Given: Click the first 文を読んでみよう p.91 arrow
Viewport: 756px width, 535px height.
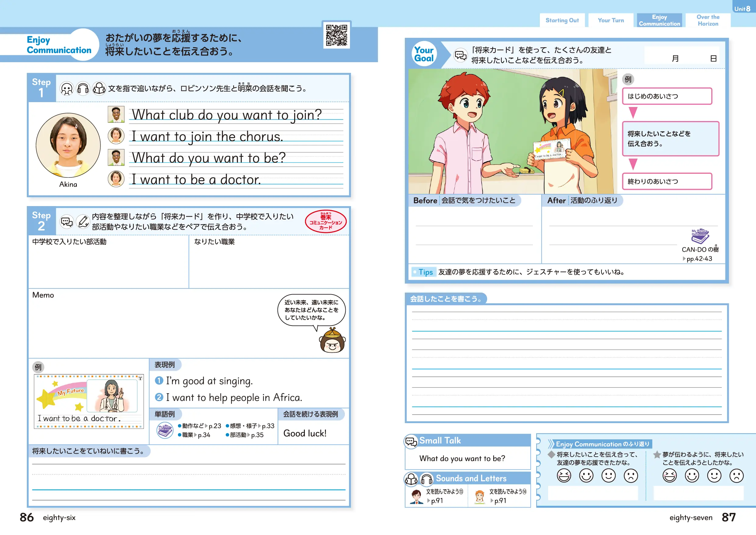Looking at the screenshot, I should coord(429,501).
